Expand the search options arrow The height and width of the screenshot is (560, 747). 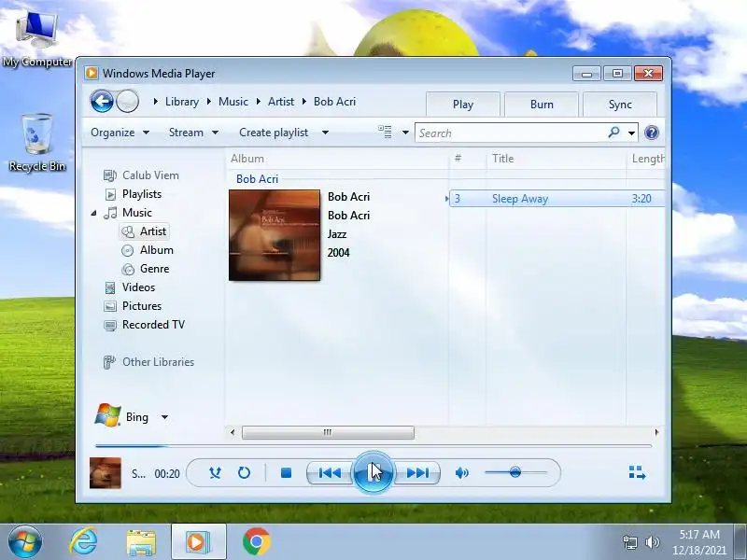(632, 133)
